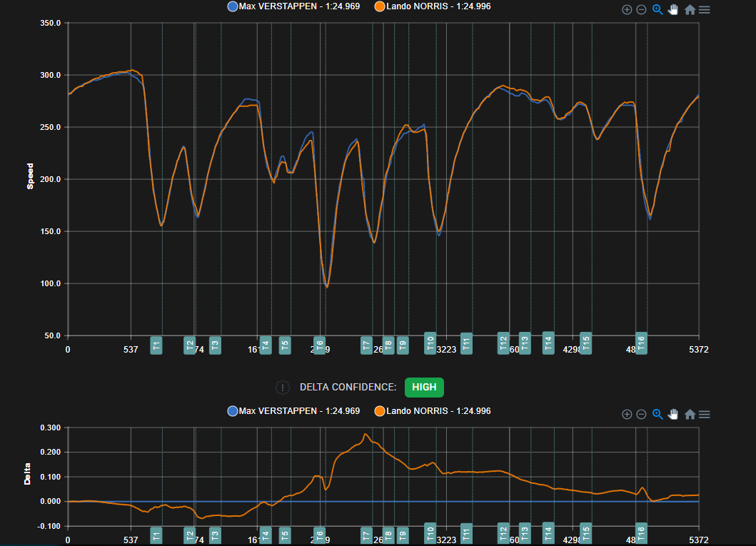Reset Speed chart zoom with home icon
This screenshot has height=546, width=756.
click(690, 10)
